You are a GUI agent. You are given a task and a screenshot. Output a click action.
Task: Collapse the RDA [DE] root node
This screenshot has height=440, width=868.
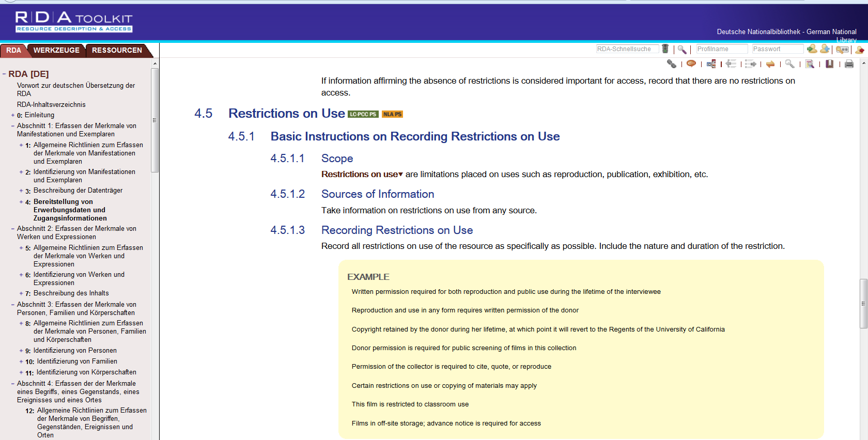pos(4,74)
